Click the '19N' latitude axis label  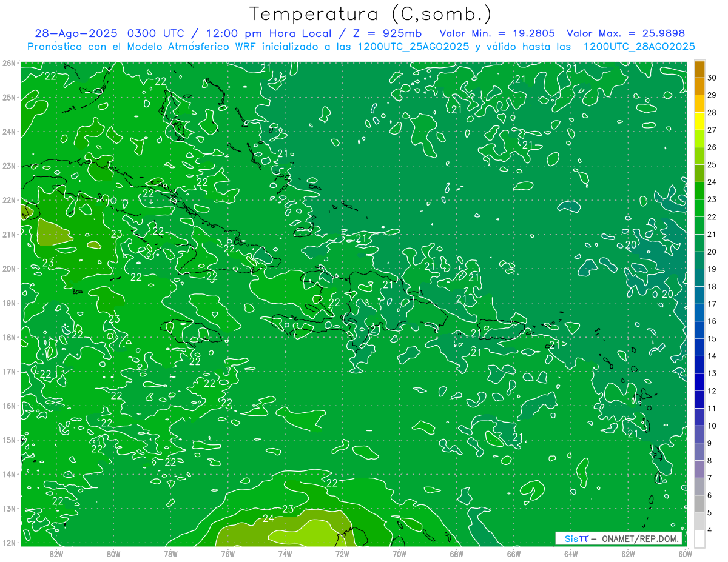tap(9, 303)
